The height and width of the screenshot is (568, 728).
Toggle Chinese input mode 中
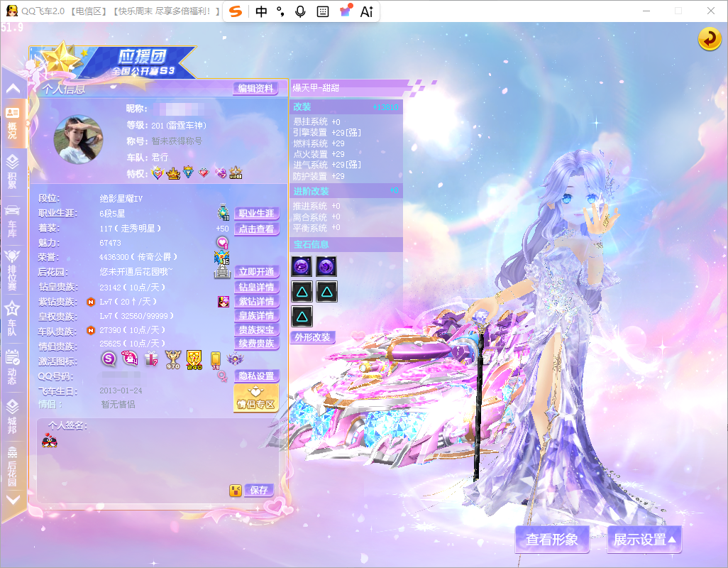coord(261,11)
